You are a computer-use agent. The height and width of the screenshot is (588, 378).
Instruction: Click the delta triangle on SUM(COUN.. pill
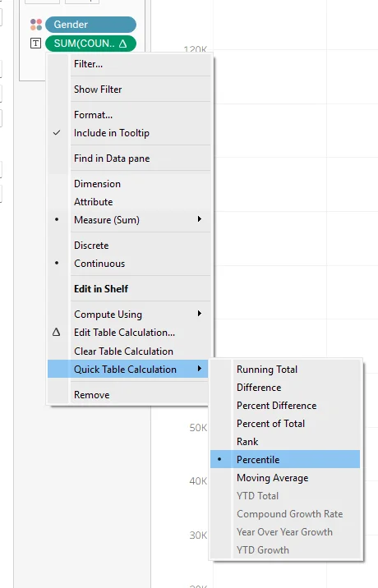pyautogui.click(x=122, y=44)
